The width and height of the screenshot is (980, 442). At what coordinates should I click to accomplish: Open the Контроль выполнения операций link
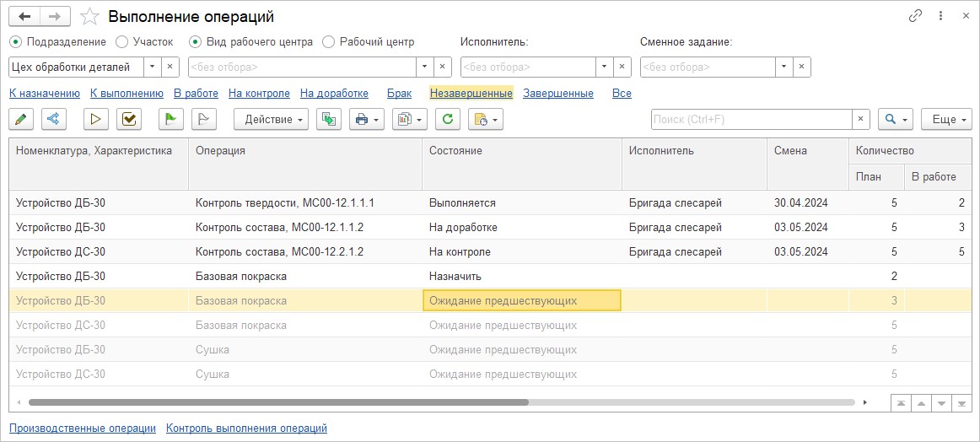[246, 429]
